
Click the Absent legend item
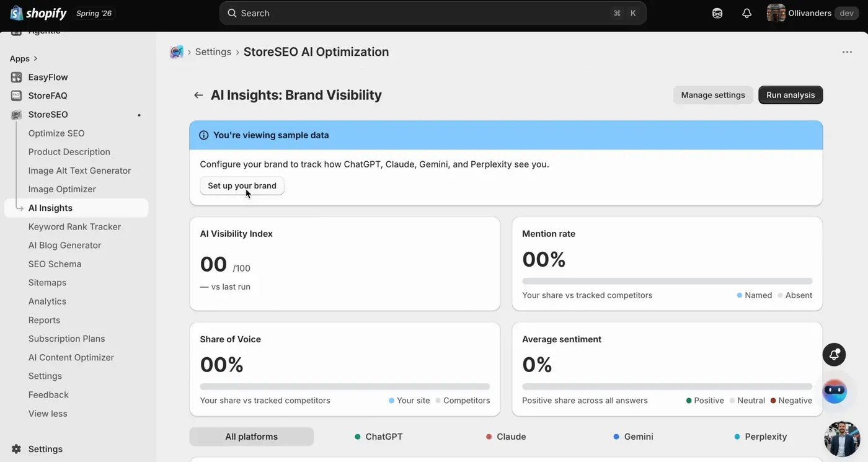tap(795, 295)
